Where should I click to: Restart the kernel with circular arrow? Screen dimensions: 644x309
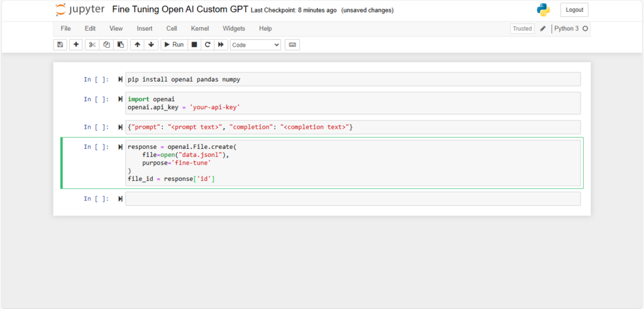(x=208, y=45)
